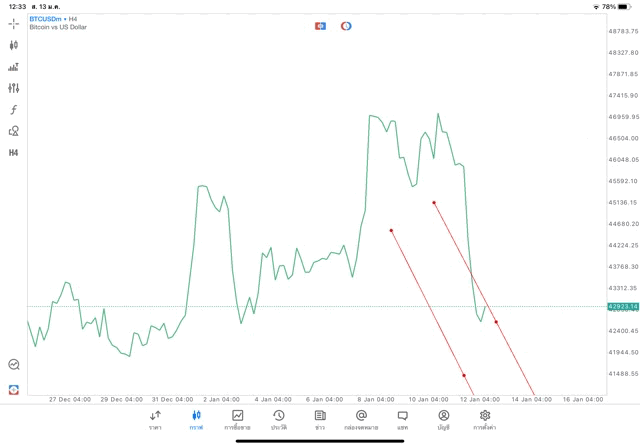Switch to the ราคา quotes tab
Image resolution: width=640 pixels, height=447 pixels.
click(155, 419)
